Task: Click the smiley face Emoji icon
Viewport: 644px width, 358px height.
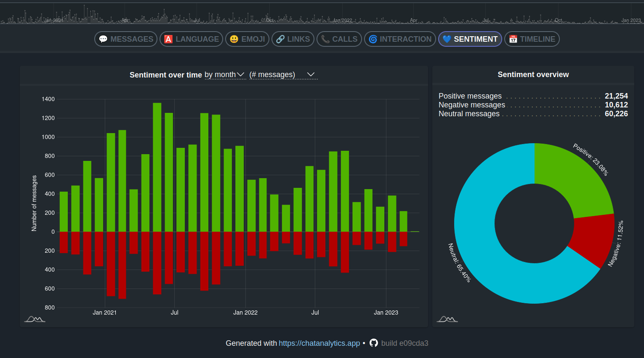Action: click(x=234, y=39)
